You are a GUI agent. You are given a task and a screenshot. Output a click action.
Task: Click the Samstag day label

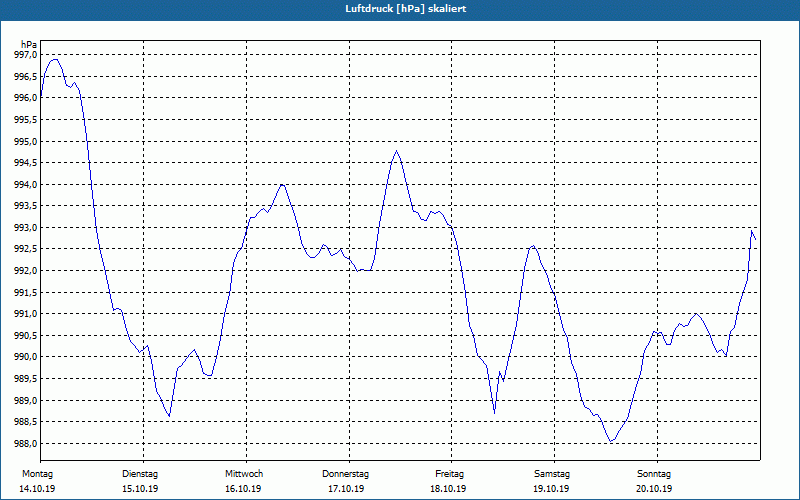552,474
